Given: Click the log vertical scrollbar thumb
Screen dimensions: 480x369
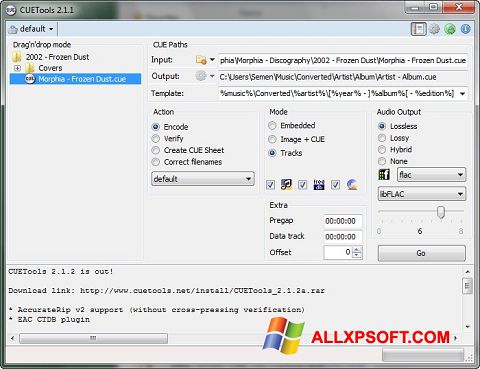Looking at the screenshot, I should (467, 286).
